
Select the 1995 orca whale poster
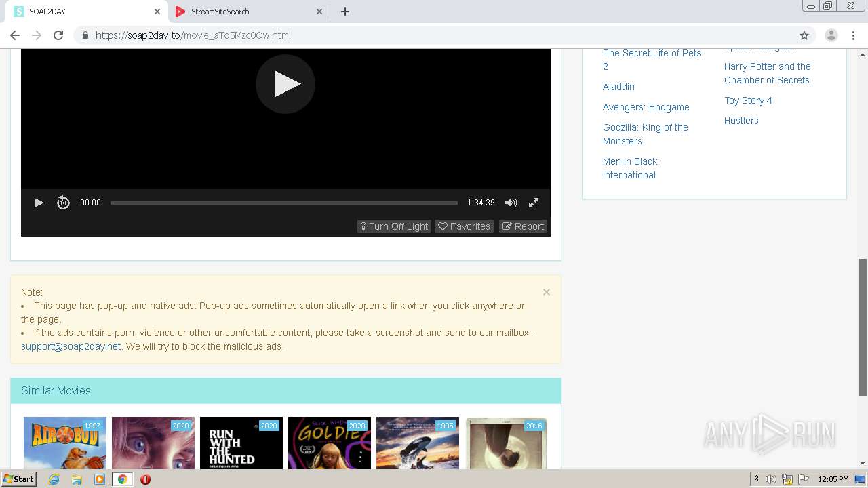click(418, 443)
